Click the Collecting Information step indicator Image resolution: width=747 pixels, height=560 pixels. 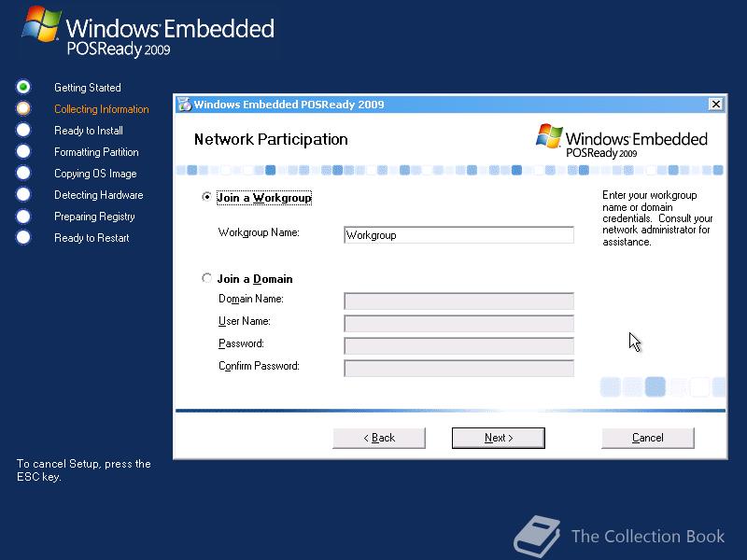pos(23,108)
